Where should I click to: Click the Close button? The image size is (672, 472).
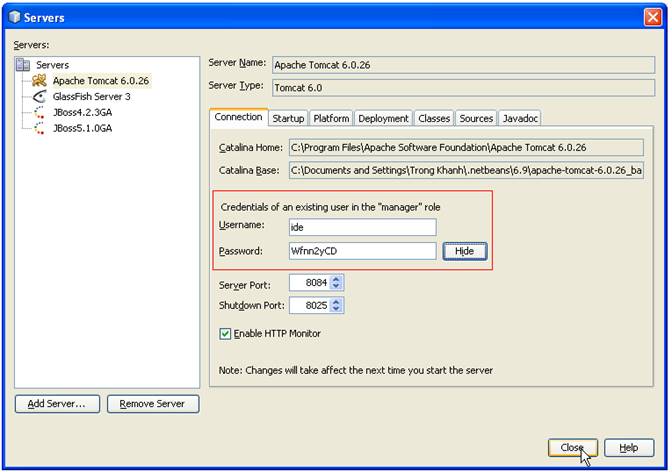point(572,448)
